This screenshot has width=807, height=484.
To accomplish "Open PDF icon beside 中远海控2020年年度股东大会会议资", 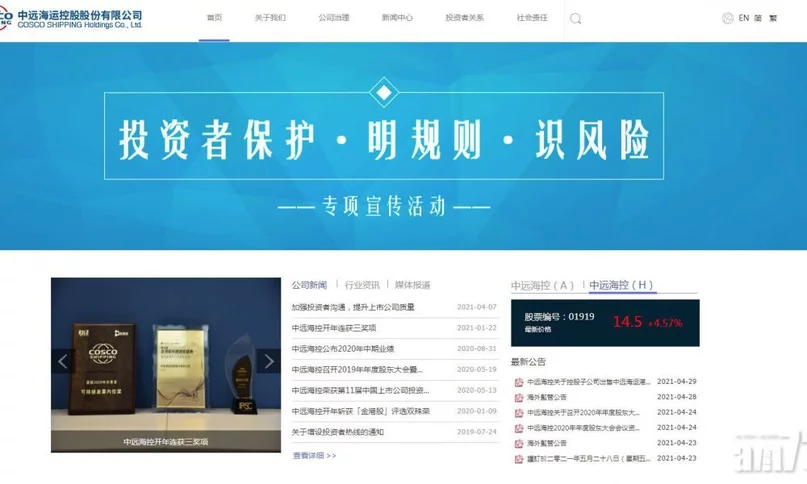I will tap(519, 428).
